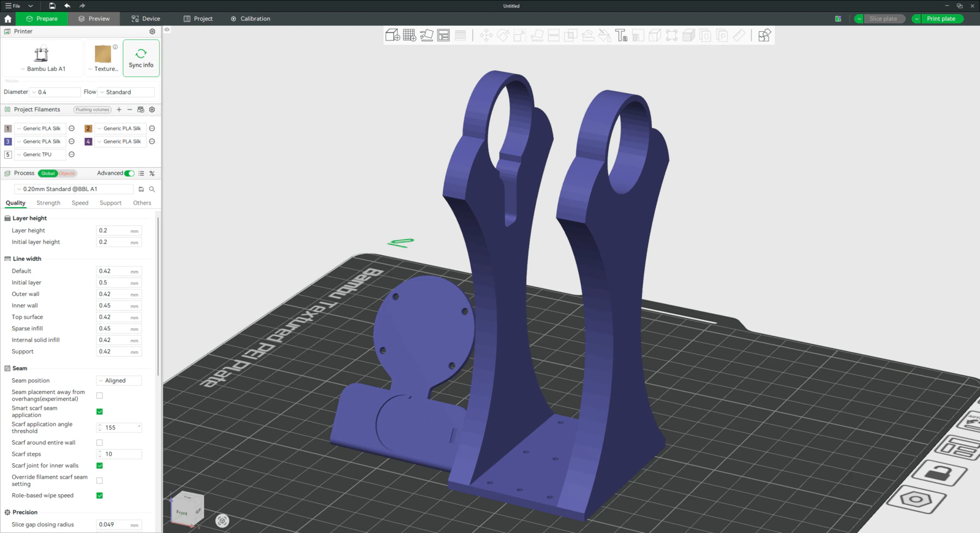Switch process scope to Global

[x=48, y=173]
